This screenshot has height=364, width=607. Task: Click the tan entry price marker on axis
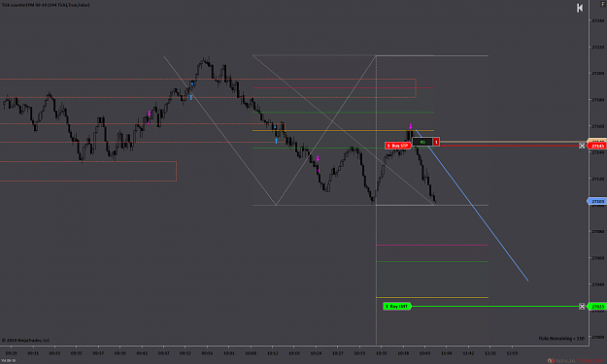click(x=597, y=141)
